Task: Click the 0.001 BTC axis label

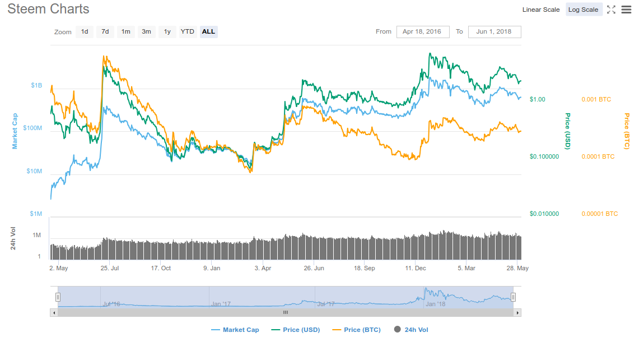Action: 596,99
